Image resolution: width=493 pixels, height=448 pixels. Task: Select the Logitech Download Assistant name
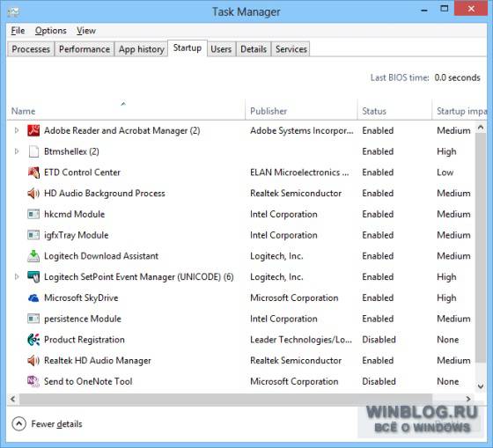pyautogui.click(x=101, y=256)
